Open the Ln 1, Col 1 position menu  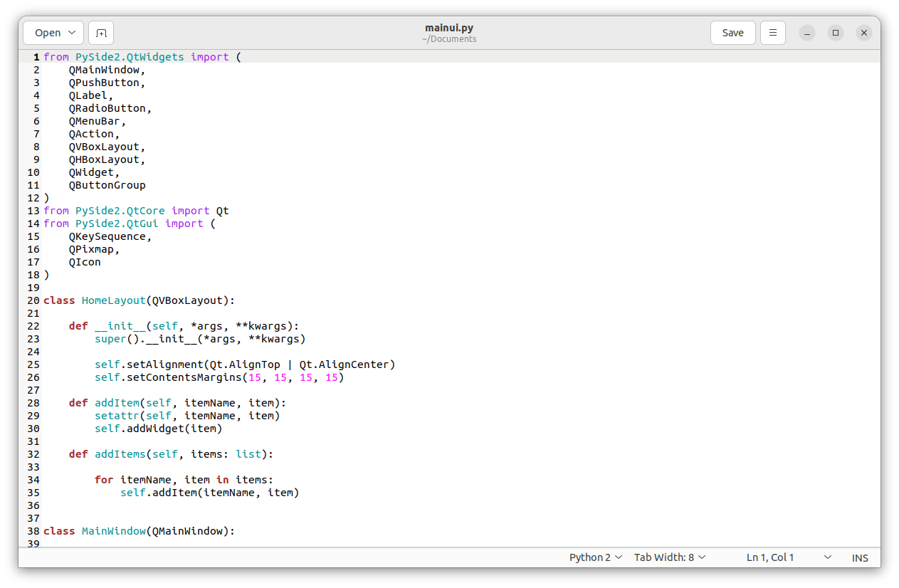click(788, 557)
